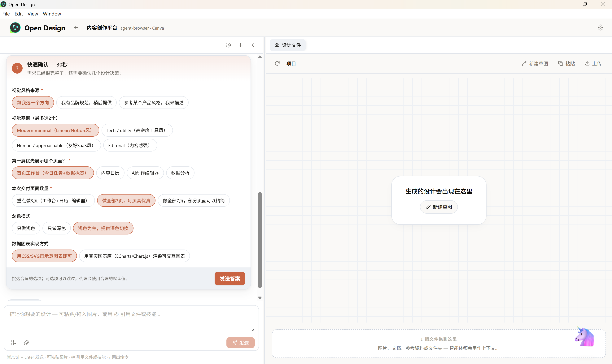Select 用CSS/SVG画示意图表即可 option
The image size is (612, 364).
[44, 256]
